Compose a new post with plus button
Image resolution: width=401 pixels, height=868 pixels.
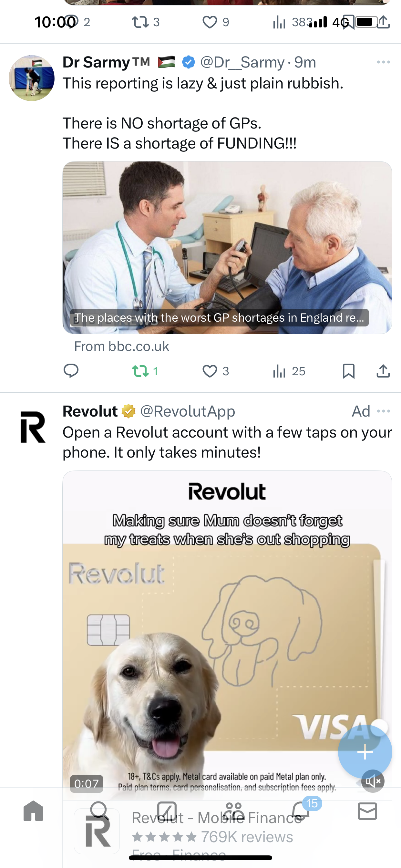(365, 752)
